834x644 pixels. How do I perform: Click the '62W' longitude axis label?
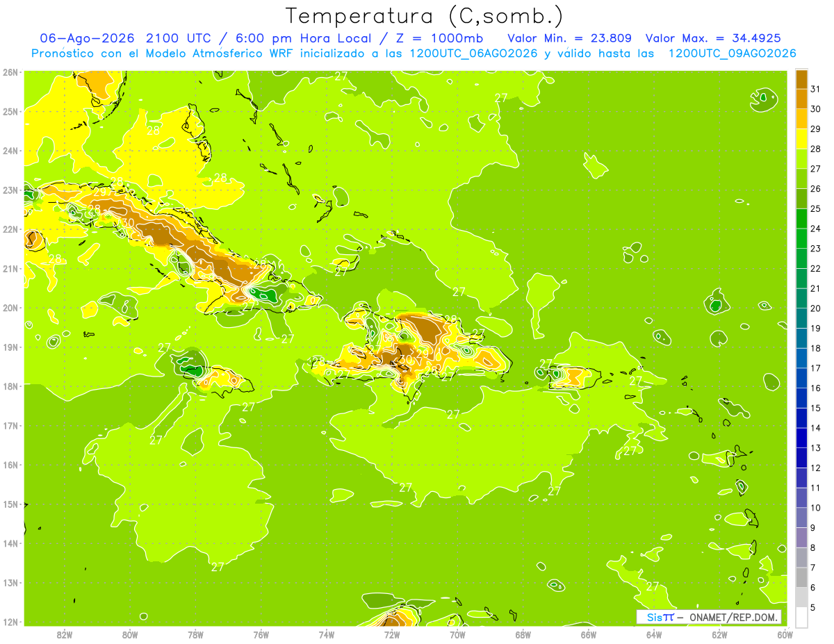(x=719, y=635)
